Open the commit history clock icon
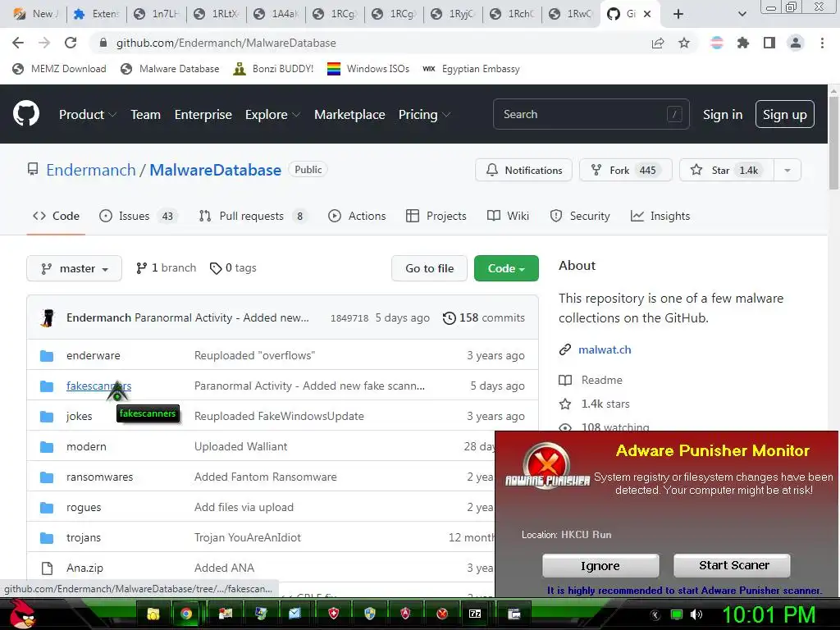This screenshot has width=840, height=630. [449, 318]
